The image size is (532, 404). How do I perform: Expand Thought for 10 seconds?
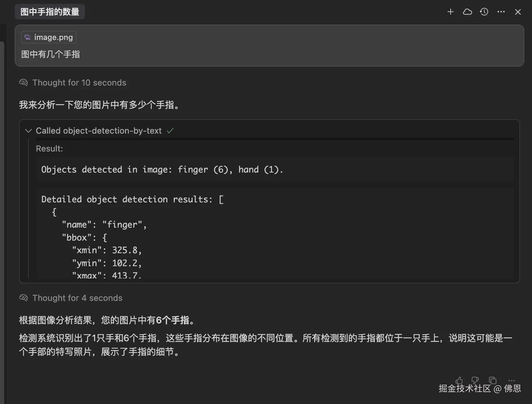(x=79, y=82)
